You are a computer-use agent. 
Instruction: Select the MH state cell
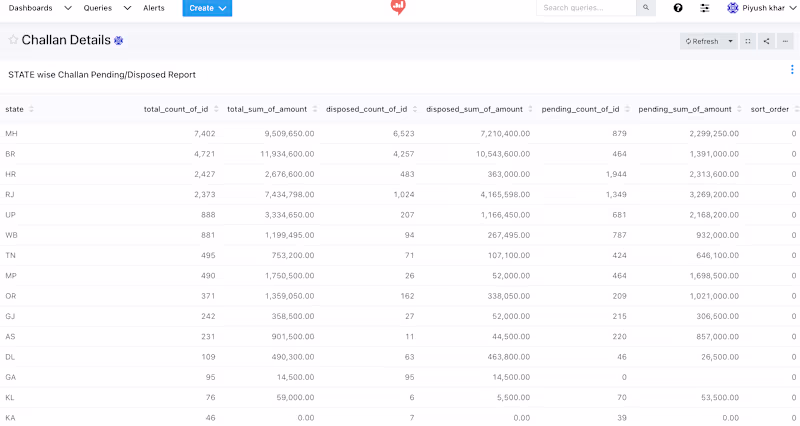pyautogui.click(x=11, y=134)
